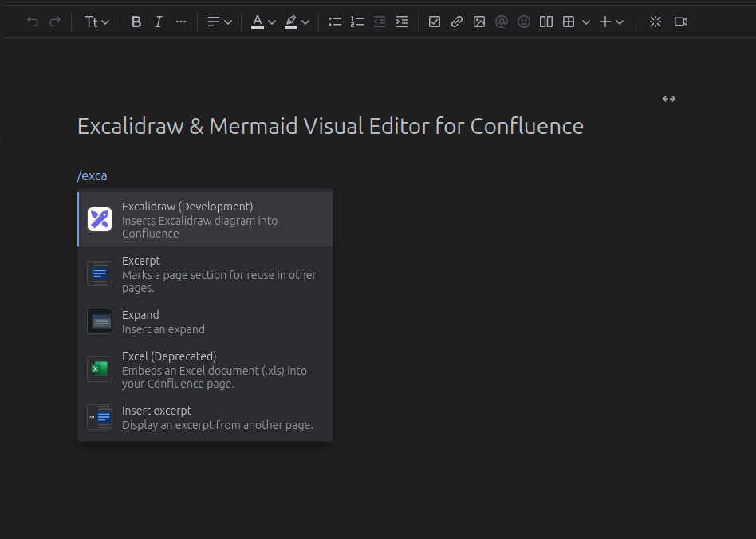Viewport: 756px width, 539px height.
Task: Click the indent icon
Action: click(x=402, y=22)
